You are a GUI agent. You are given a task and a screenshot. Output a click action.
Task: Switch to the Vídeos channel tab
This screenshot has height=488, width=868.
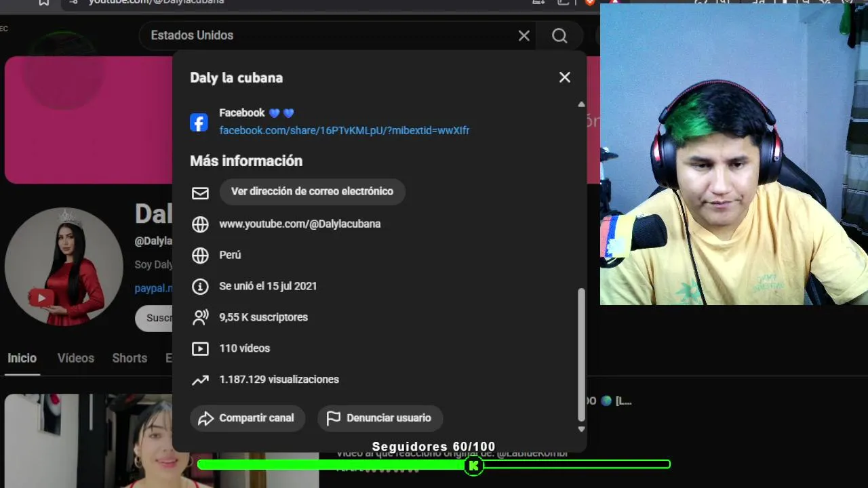pos(75,358)
